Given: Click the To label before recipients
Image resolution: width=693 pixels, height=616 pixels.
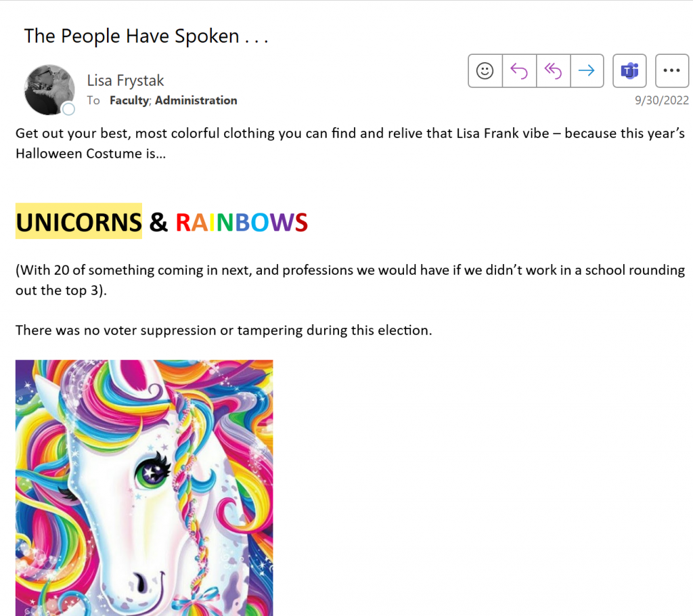Looking at the screenshot, I should coord(93,100).
